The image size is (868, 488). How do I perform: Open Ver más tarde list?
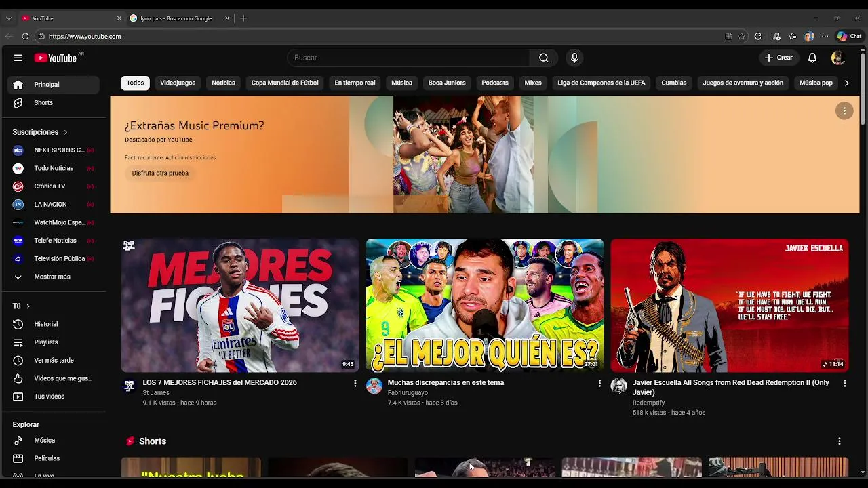pos(54,361)
